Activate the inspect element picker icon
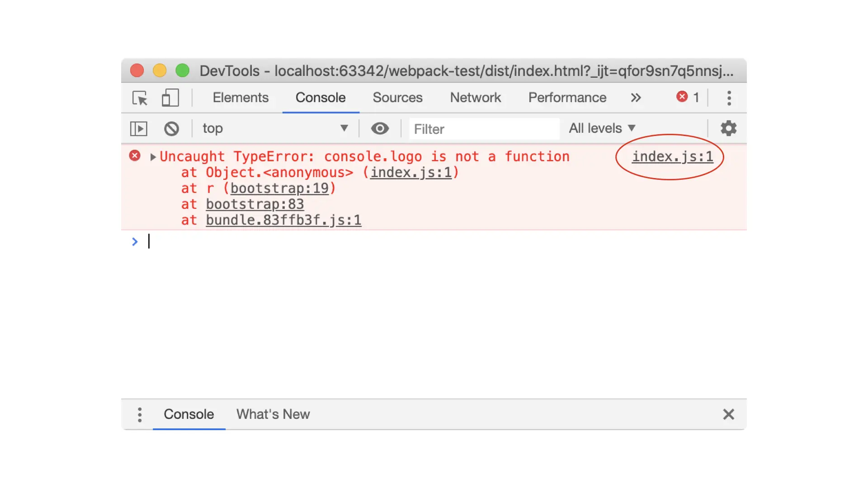The width and height of the screenshot is (868, 488). coord(140,98)
